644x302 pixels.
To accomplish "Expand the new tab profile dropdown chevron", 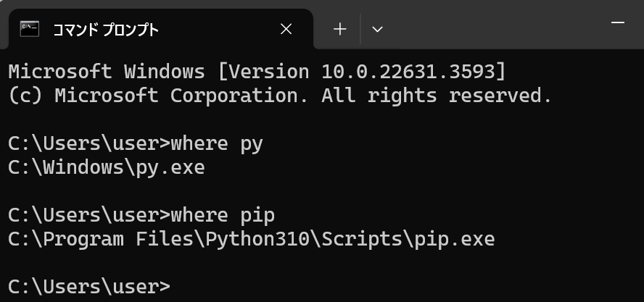I will pyautogui.click(x=377, y=29).
